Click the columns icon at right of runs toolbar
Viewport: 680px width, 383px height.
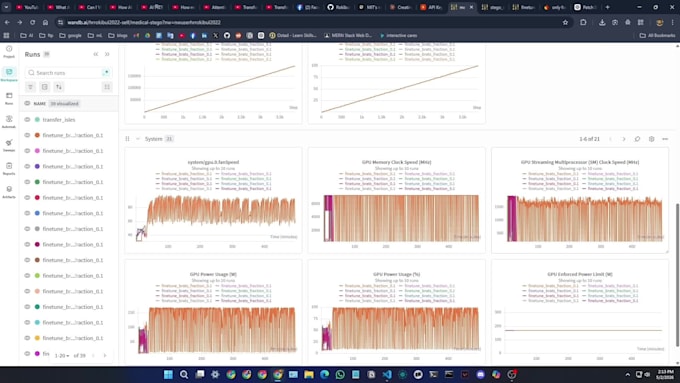(107, 87)
